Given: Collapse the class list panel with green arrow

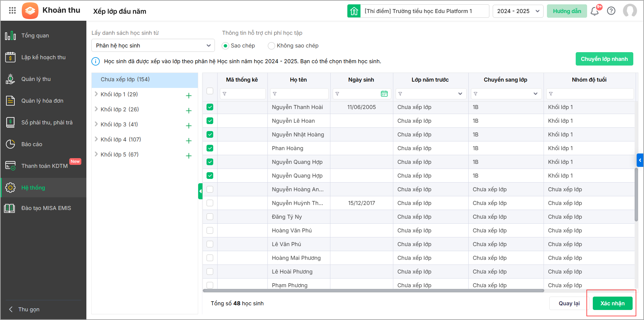Looking at the screenshot, I should [200, 191].
